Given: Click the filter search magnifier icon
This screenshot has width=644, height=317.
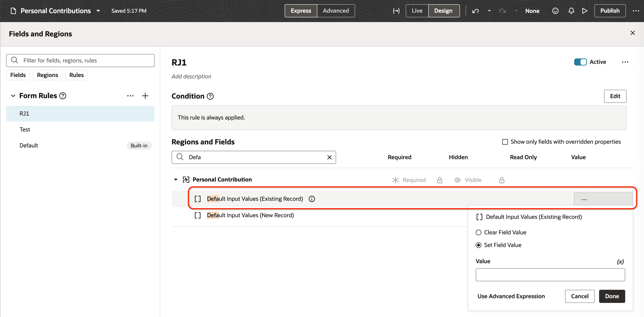Looking at the screenshot, I should [15, 60].
